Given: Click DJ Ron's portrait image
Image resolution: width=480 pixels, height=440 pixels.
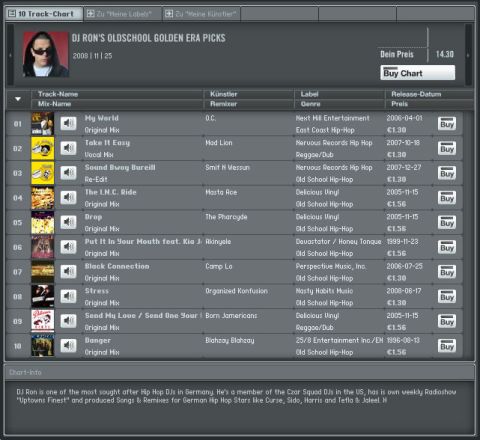Looking at the screenshot, I should [46, 54].
